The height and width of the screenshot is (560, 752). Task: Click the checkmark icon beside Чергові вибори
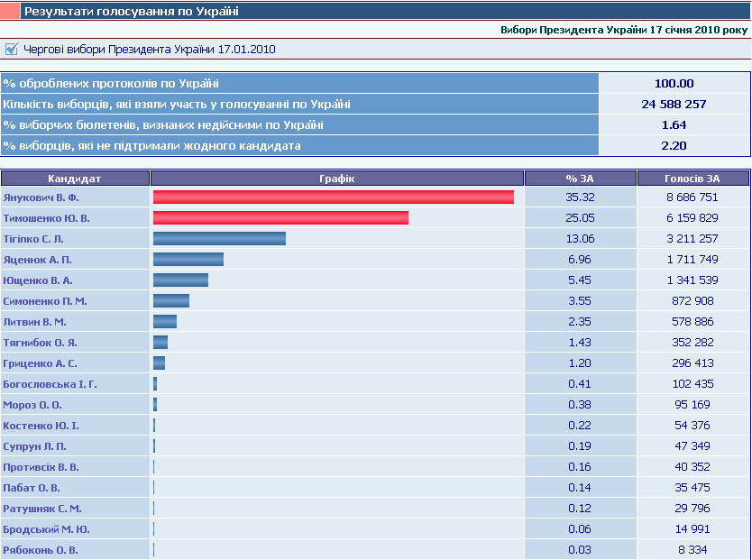pyautogui.click(x=11, y=50)
